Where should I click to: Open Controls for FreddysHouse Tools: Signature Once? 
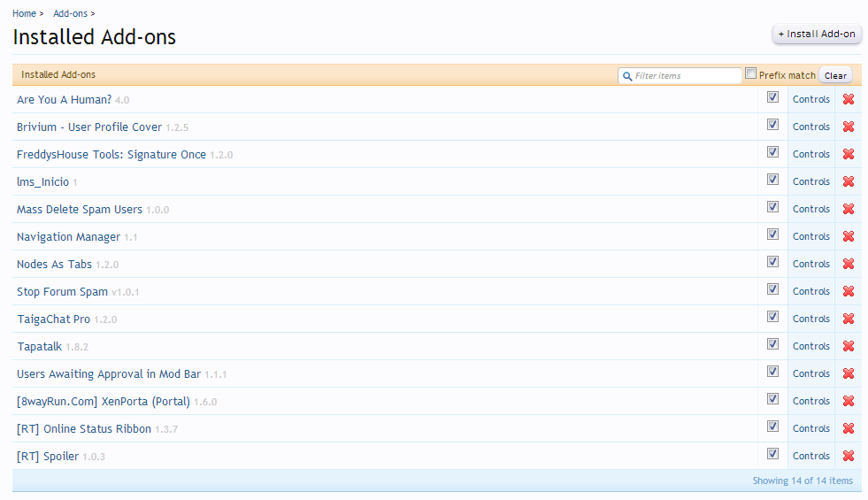pyautogui.click(x=811, y=154)
